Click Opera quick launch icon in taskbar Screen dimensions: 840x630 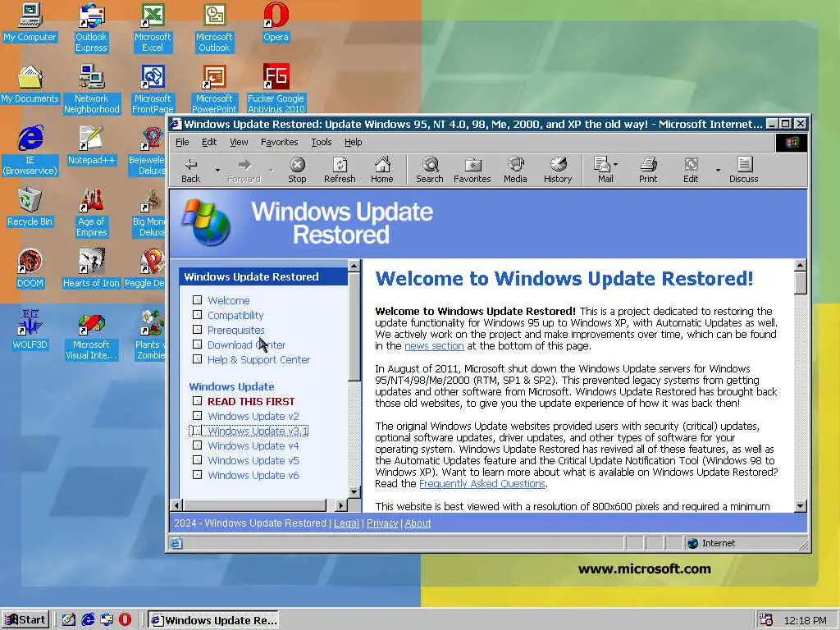[x=125, y=620]
